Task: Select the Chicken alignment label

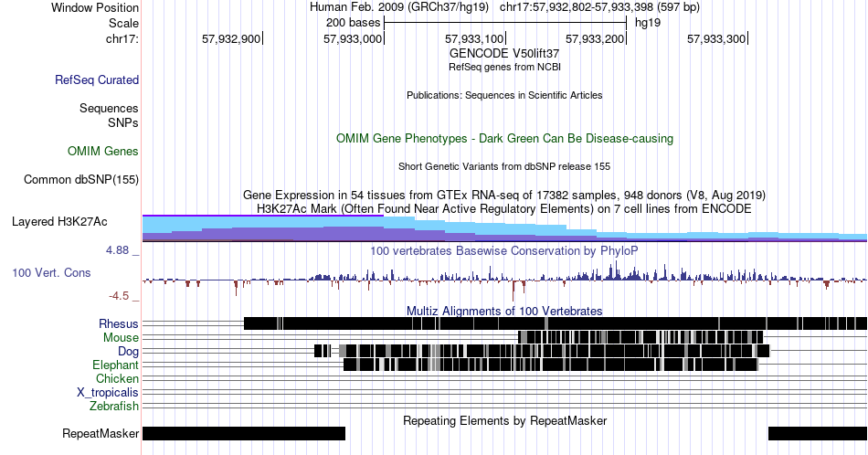Action: (117, 378)
